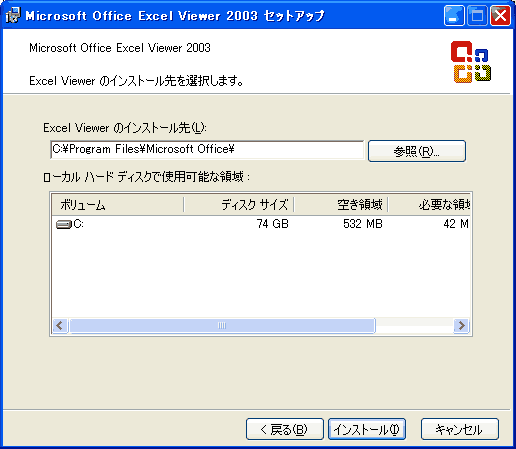Go back with the 戻る(B) button
This screenshot has width=516, height=449.
[285, 429]
